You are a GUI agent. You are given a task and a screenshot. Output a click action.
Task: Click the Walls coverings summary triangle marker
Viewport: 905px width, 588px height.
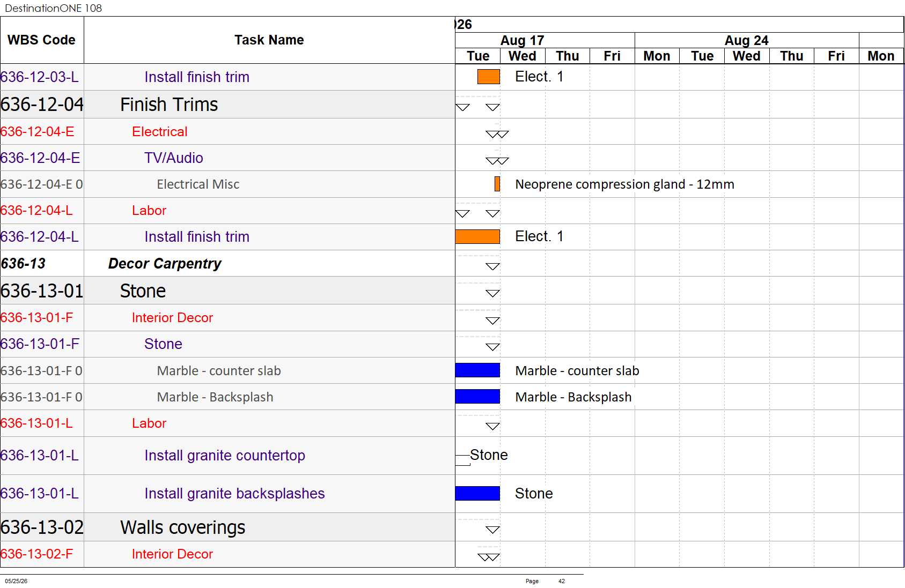pyautogui.click(x=492, y=530)
